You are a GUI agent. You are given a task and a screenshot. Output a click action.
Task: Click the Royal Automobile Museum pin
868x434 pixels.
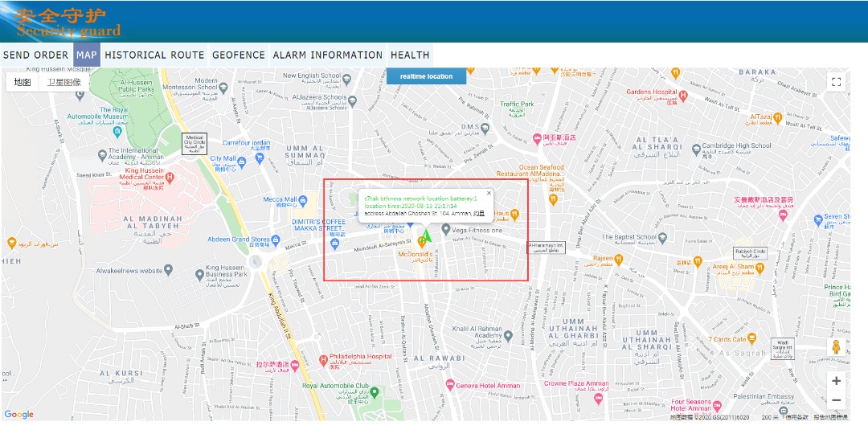(117, 133)
